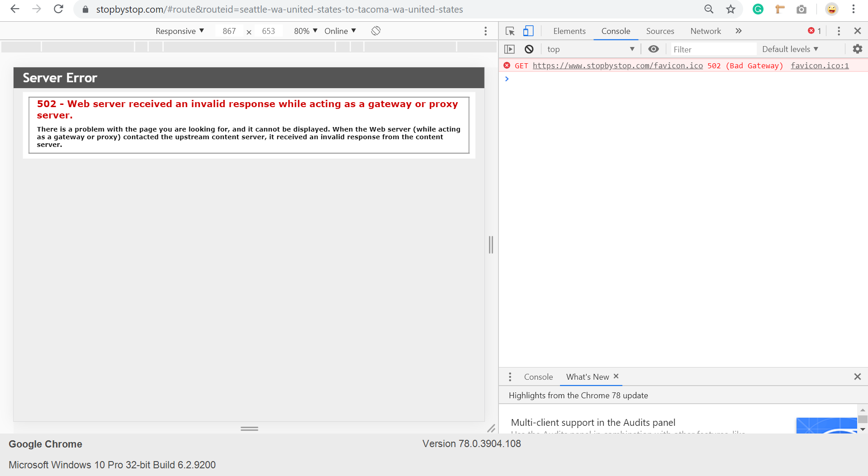Open the Grammarly extension icon

tap(758, 9)
